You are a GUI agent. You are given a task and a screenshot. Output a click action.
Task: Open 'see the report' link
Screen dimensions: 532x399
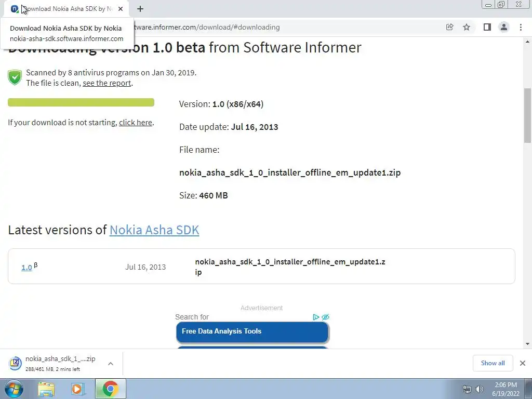(x=107, y=83)
